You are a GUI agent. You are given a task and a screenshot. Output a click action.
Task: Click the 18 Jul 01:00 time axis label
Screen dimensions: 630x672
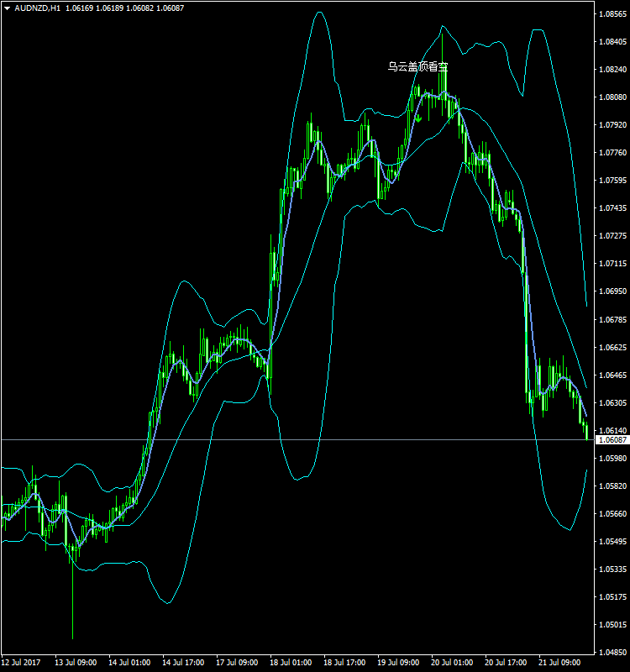tap(291, 663)
